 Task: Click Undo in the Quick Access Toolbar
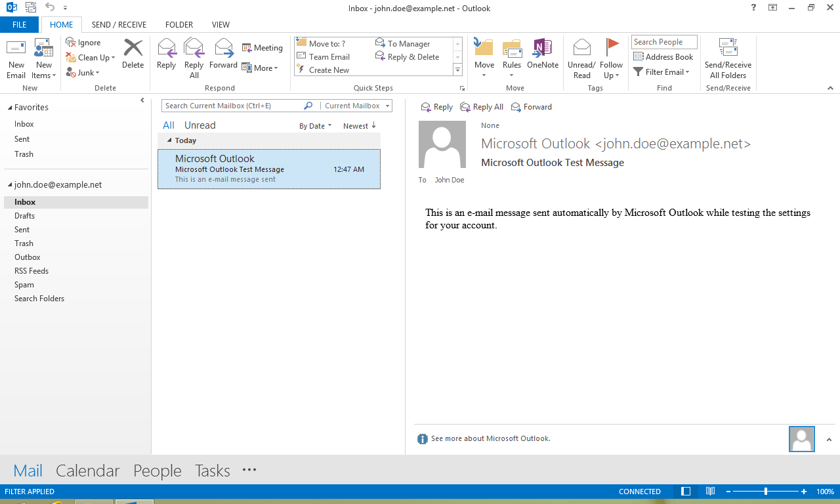pyautogui.click(x=50, y=8)
